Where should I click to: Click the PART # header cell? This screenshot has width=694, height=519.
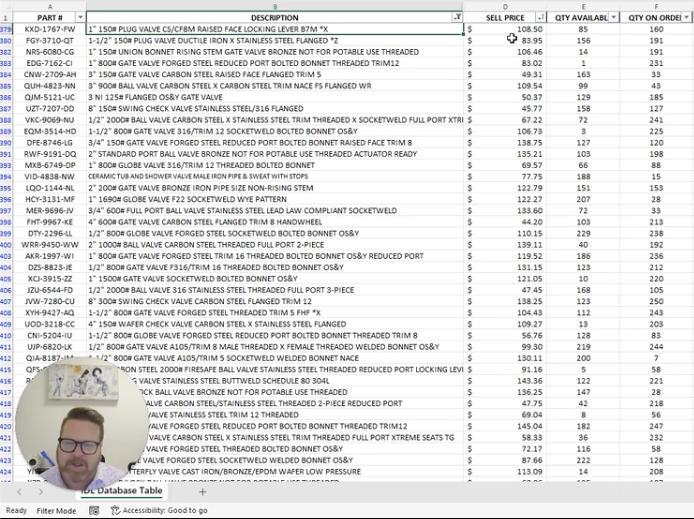[x=50, y=17]
